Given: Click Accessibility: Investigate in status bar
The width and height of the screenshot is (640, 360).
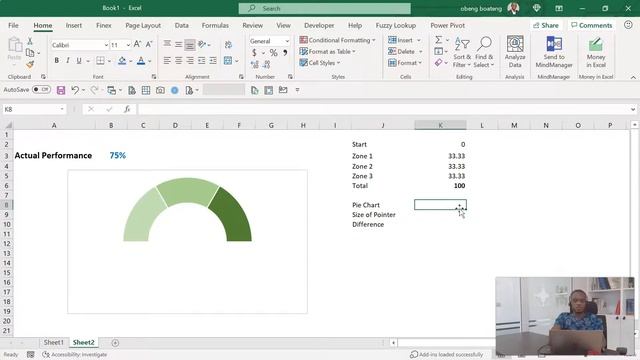Looking at the screenshot, I should pyautogui.click(x=75, y=355).
